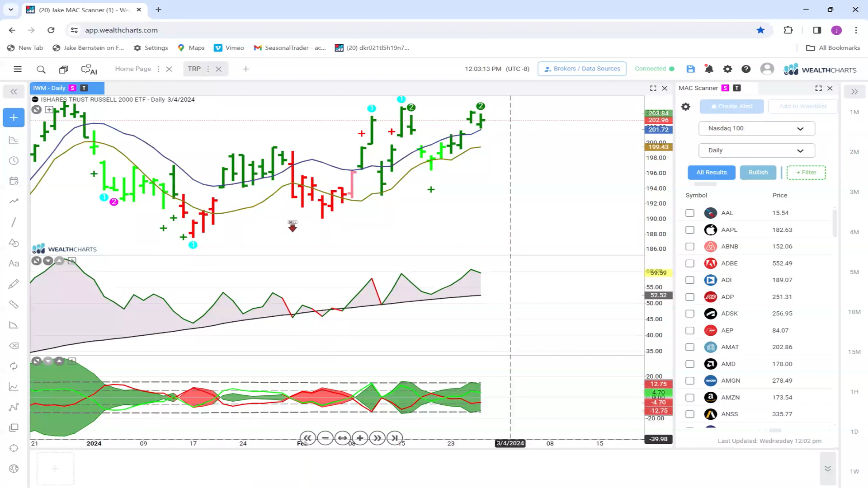Open the hamburger main menu
868x488 pixels.
(18, 69)
